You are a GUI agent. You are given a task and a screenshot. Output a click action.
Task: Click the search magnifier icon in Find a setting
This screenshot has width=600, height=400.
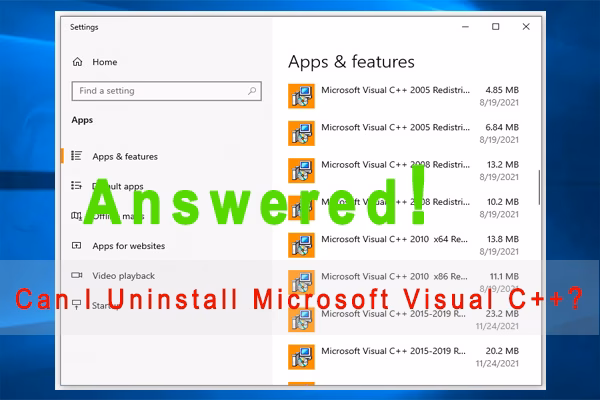pos(252,91)
